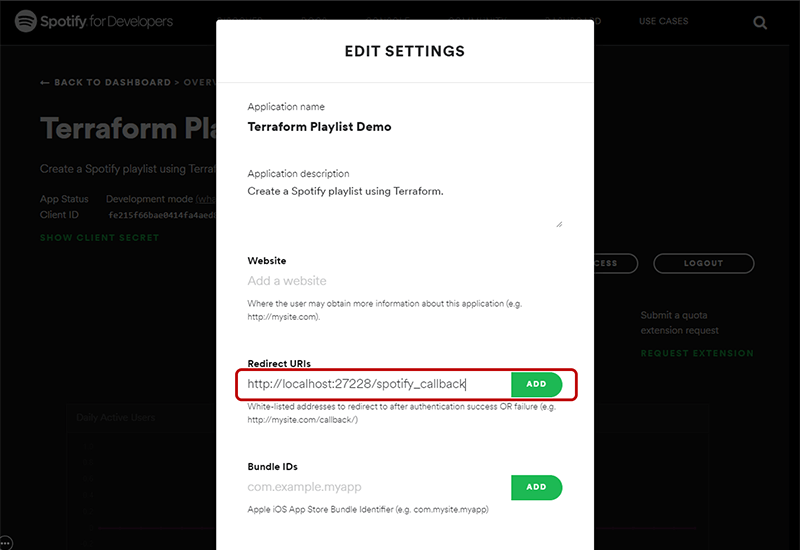Screen dimensions: 800x550
Task: Open the Use Cases menu item
Action: (x=663, y=21)
